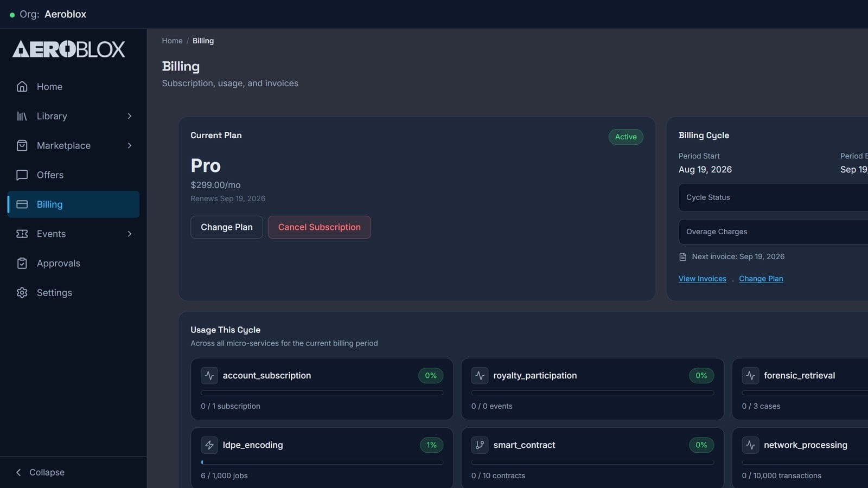
Task: Click the network_processing activity icon
Action: coord(750,445)
